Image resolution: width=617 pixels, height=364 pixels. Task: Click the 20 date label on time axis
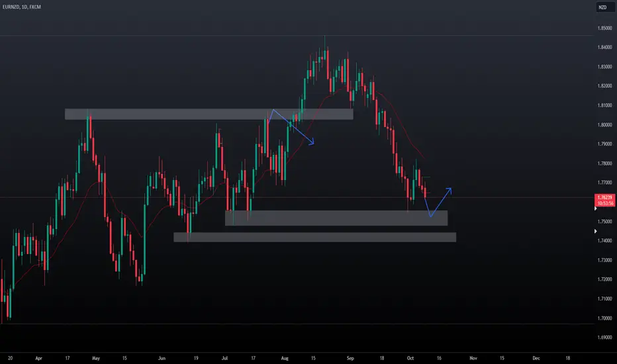10,358
